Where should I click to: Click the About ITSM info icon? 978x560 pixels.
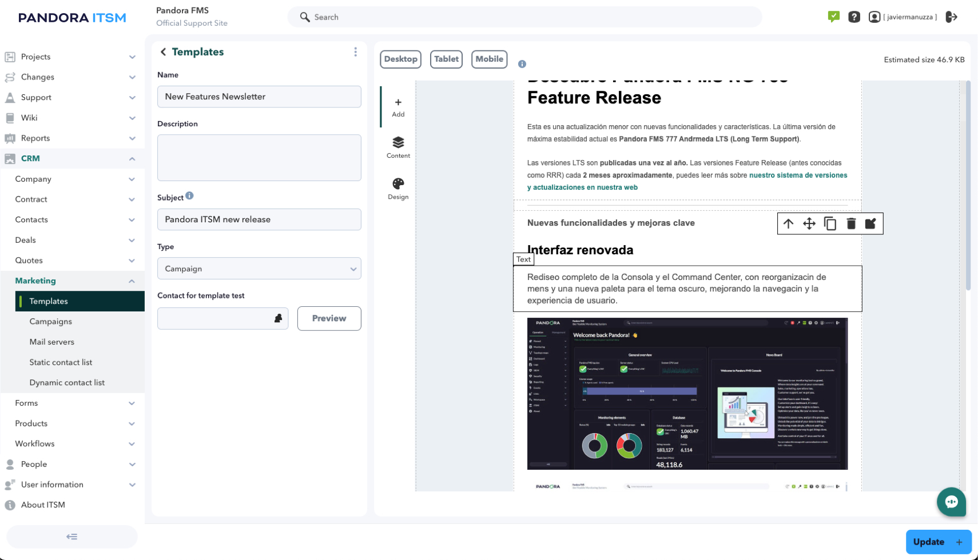(10, 505)
